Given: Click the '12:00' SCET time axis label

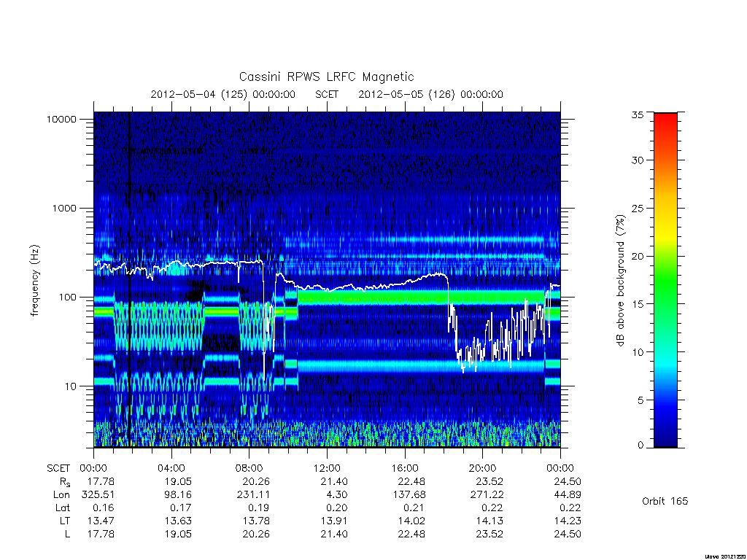Looking at the screenshot, I should (327, 468).
